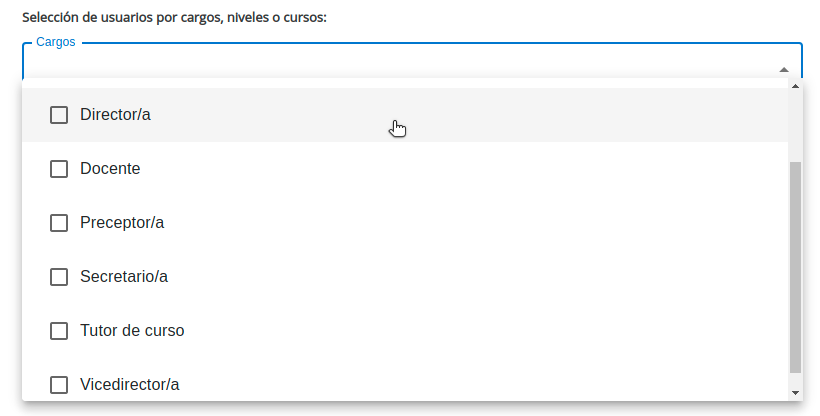Select the Preceptor/a option label

tap(122, 222)
